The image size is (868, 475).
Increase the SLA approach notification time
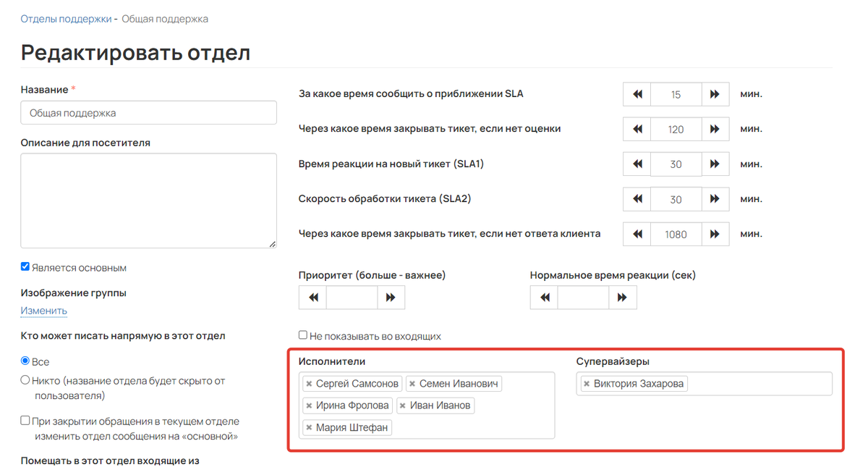click(x=715, y=94)
